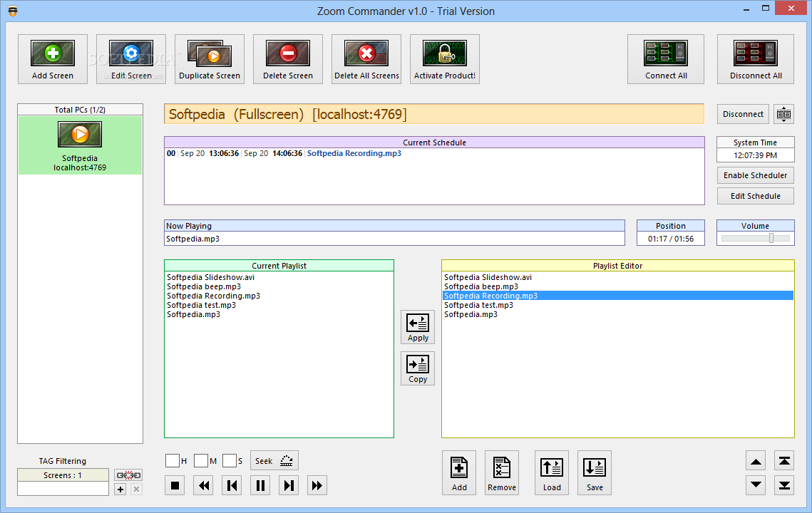The width and height of the screenshot is (812, 513).
Task: Click the System Time 12:07:39 PM value
Action: pos(755,155)
